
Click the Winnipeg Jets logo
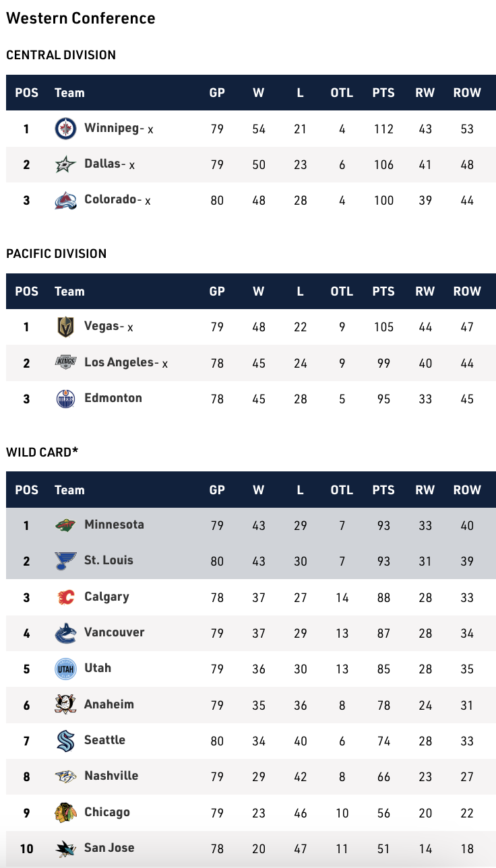[65, 128]
